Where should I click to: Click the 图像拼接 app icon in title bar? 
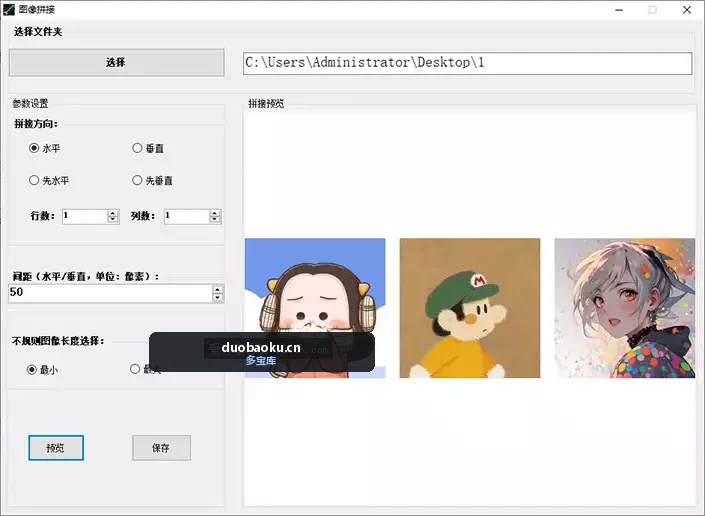coord(9,9)
